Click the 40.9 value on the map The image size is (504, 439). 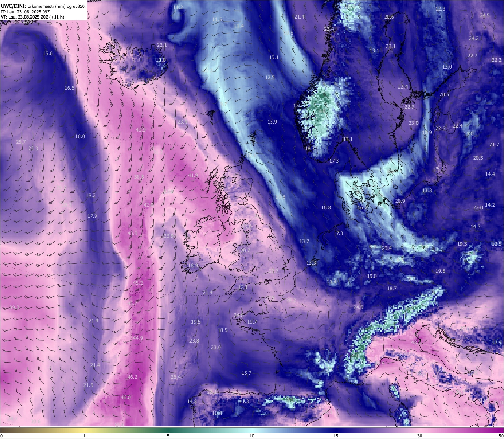[141, 130]
